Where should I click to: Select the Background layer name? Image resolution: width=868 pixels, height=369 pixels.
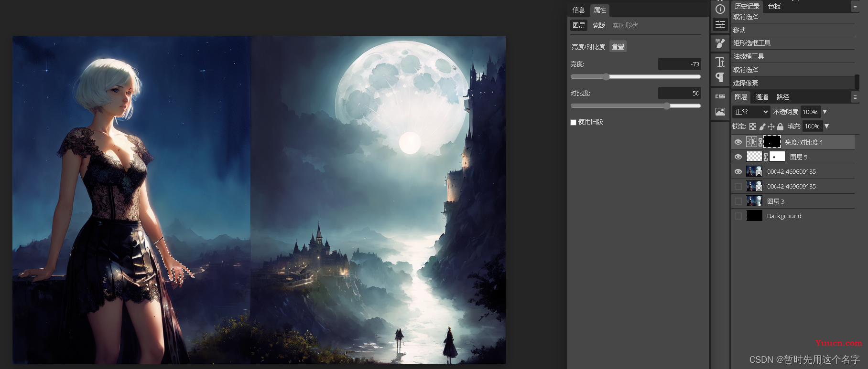(784, 216)
